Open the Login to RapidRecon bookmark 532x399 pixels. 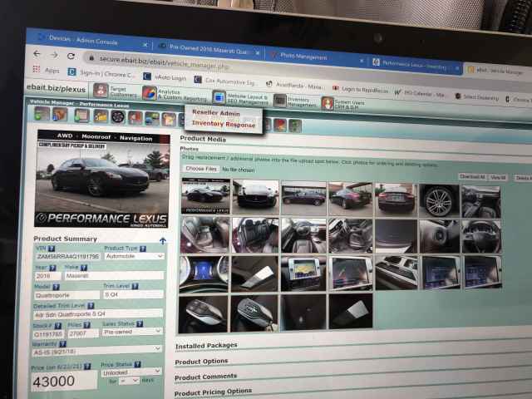click(360, 89)
